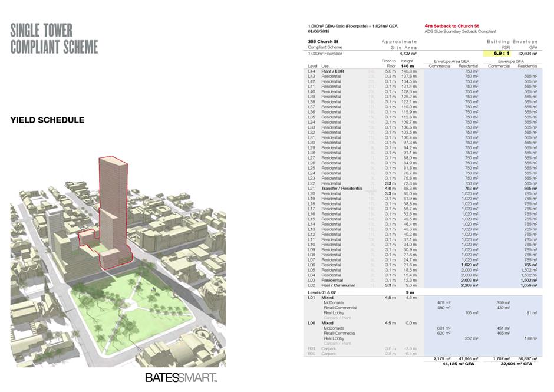The image size is (554, 392).
Task: Click the site area value '4,737 m²'
Action: point(408,54)
